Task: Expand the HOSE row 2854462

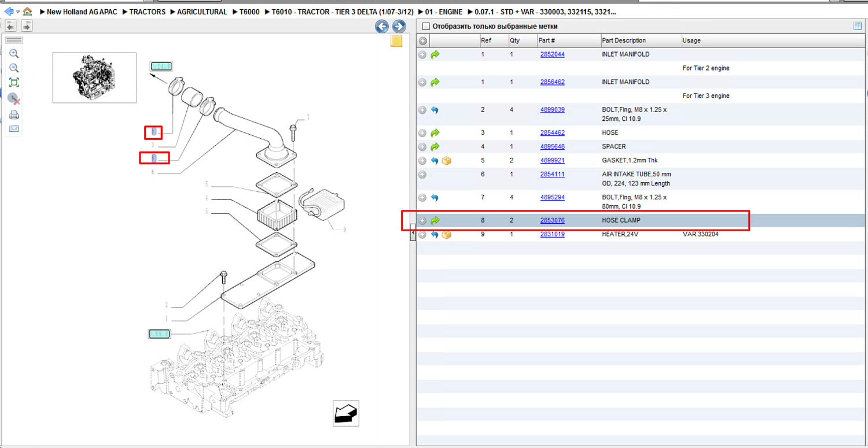Action: click(422, 133)
